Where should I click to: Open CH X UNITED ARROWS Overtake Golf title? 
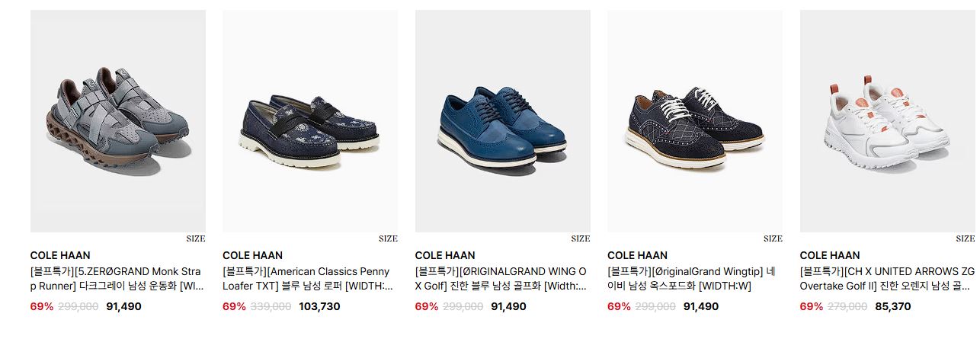tap(887, 279)
